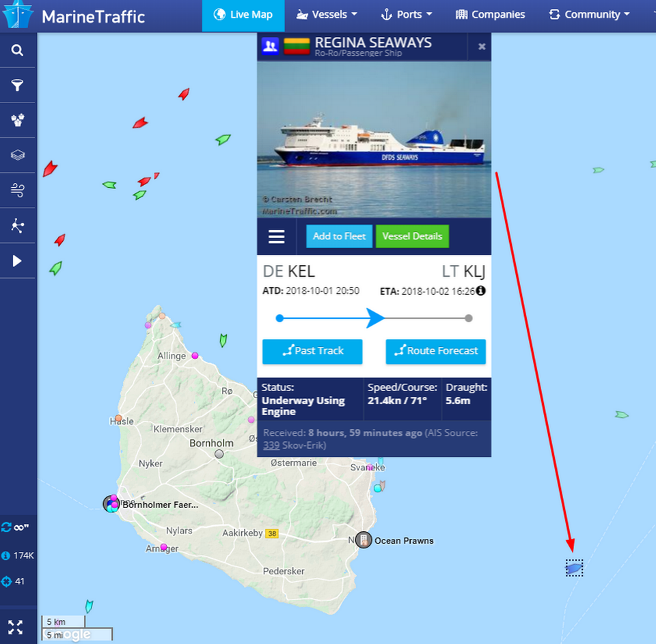Click the Add to Fleet button
This screenshot has width=656, height=644.
[x=340, y=236]
